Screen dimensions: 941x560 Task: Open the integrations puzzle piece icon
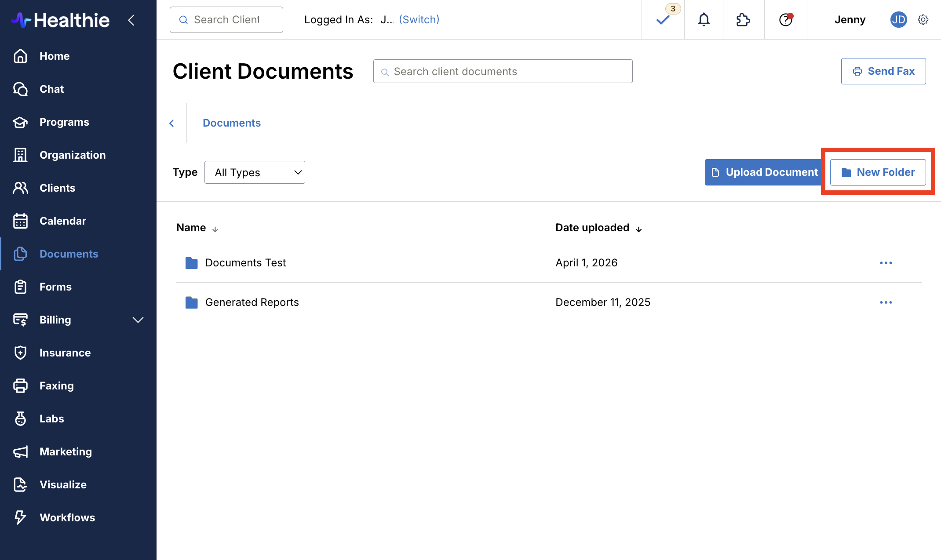(743, 20)
